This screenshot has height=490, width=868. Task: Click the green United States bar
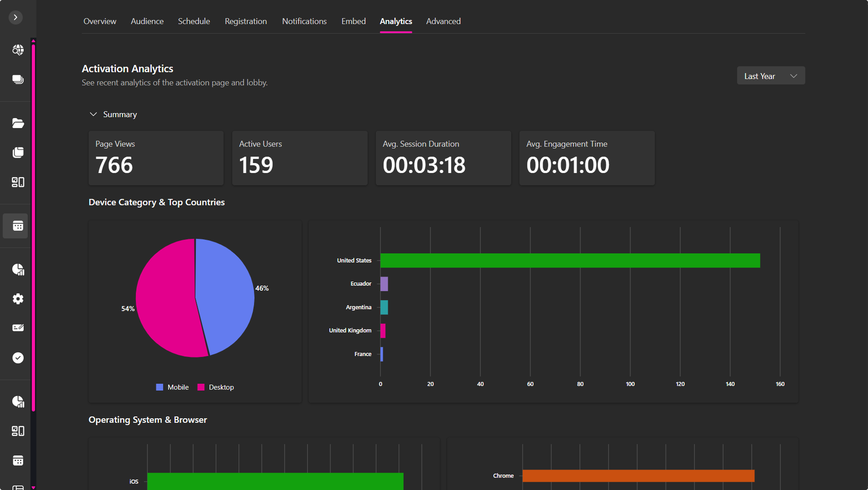(x=570, y=261)
